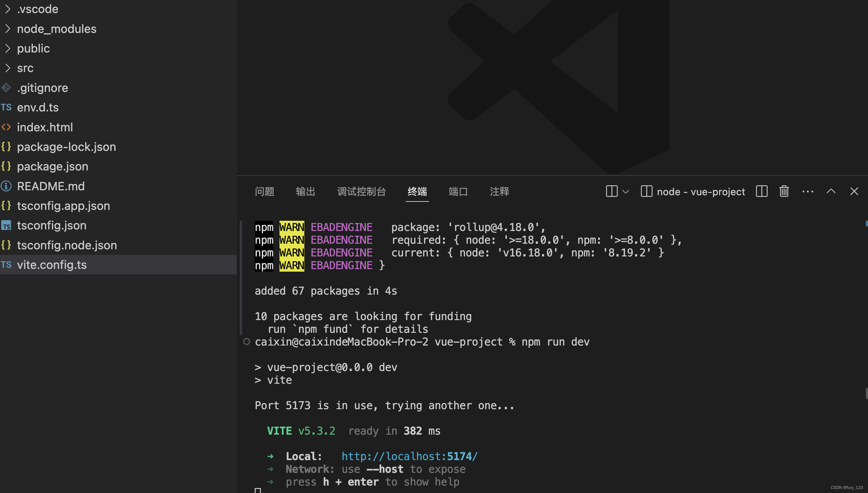Viewport: 868px width, 493px height.
Task: Expand the .vscode folder
Action: pyautogui.click(x=37, y=9)
